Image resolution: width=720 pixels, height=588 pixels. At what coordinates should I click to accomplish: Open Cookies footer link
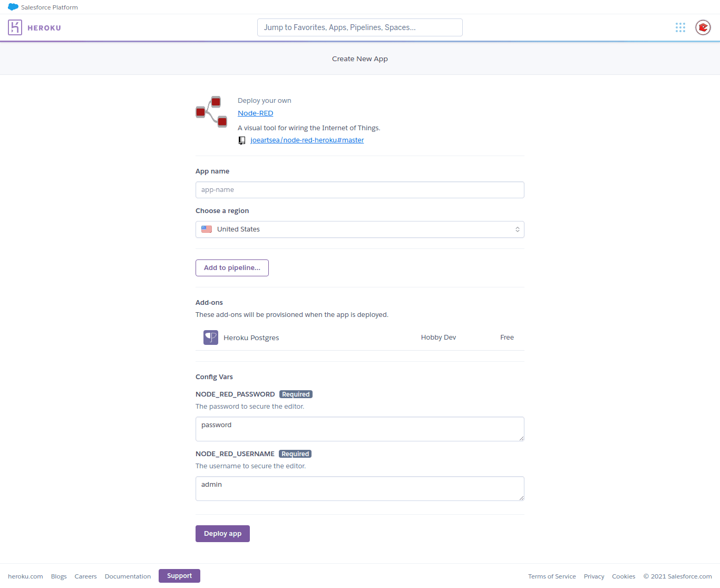624,576
